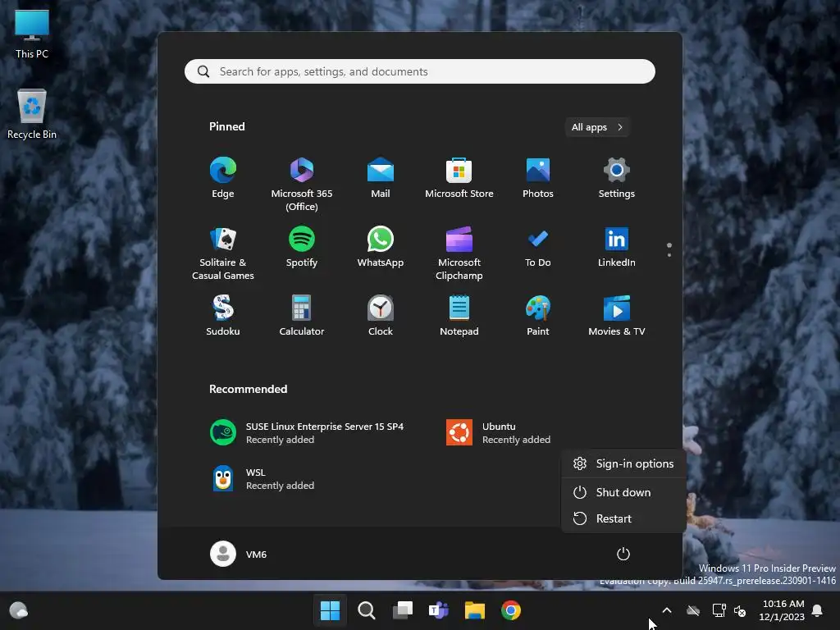Select Sign-in options from the power menu
This screenshot has width=840, height=630.
pos(623,464)
